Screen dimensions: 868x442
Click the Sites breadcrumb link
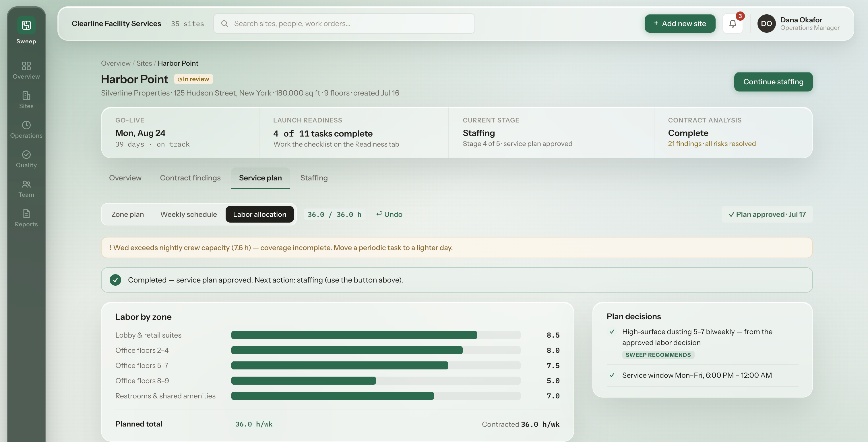pyautogui.click(x=144, y=63)
